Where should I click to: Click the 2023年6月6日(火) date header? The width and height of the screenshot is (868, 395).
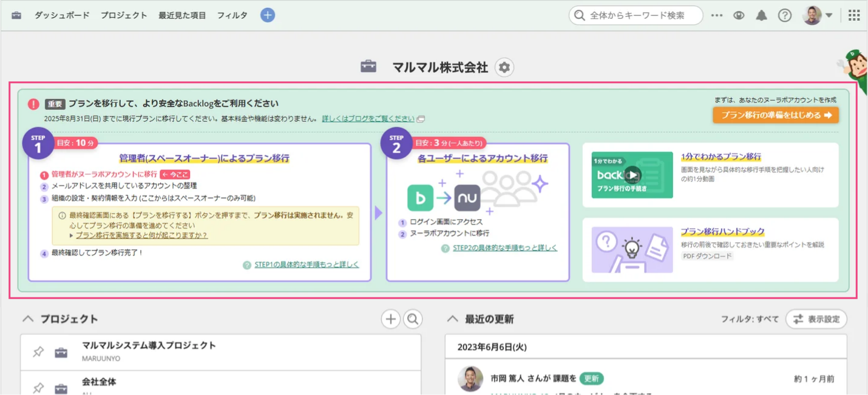click(x=492, y=348)
